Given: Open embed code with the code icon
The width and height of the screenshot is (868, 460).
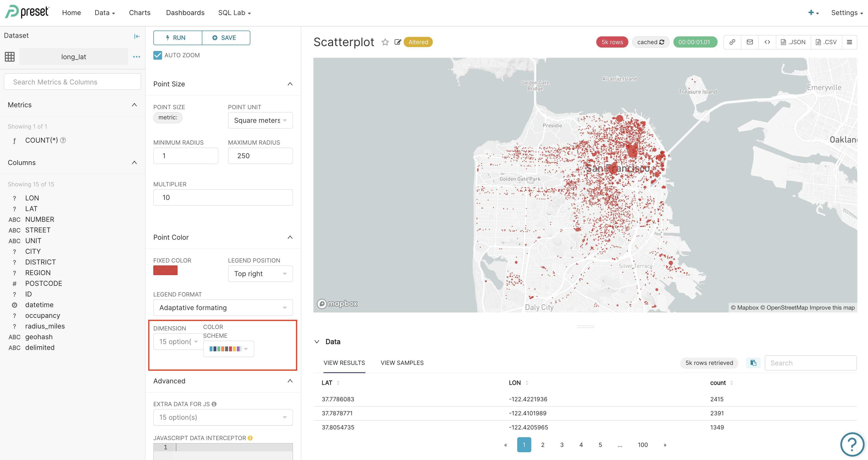Looking at the screenshot, I should tap(767, 42).
